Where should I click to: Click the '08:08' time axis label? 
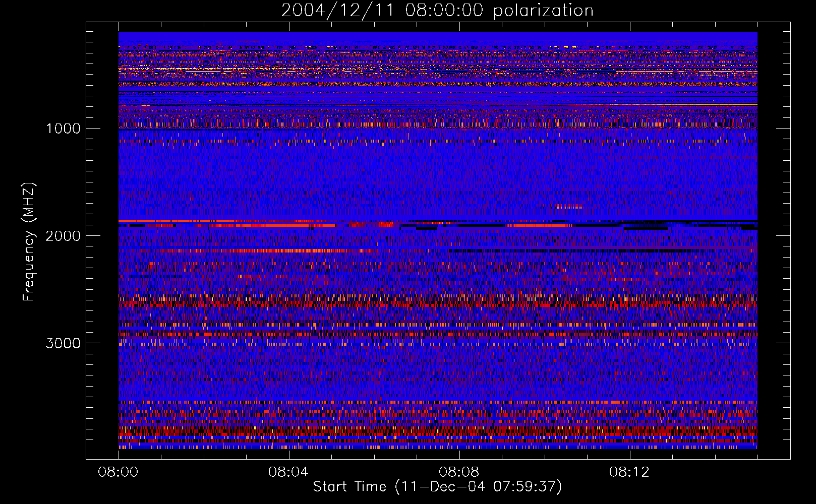point(459,472)
